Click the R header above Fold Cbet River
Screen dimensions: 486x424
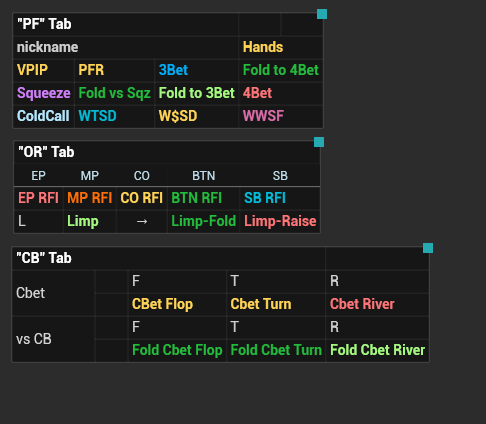click(x=377, y=327)
